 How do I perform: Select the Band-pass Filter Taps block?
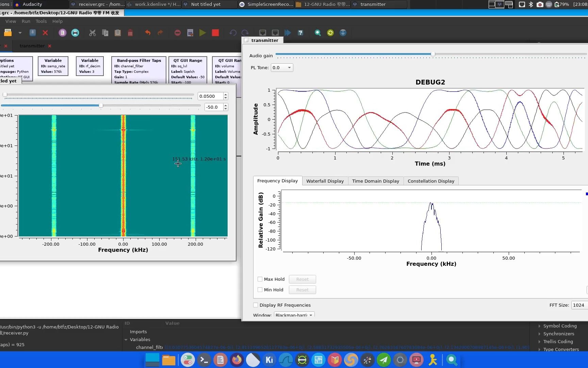[x=139, y=70]
